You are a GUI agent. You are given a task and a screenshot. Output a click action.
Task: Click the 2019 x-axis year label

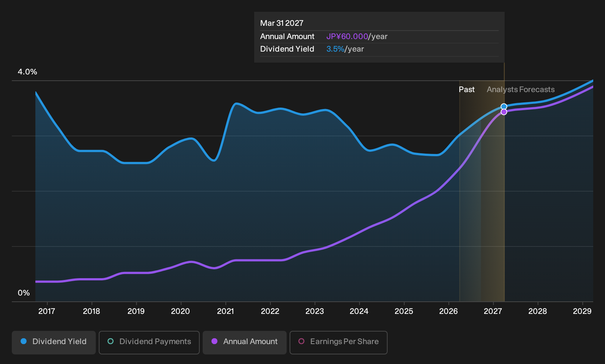(x=136, y=311)
